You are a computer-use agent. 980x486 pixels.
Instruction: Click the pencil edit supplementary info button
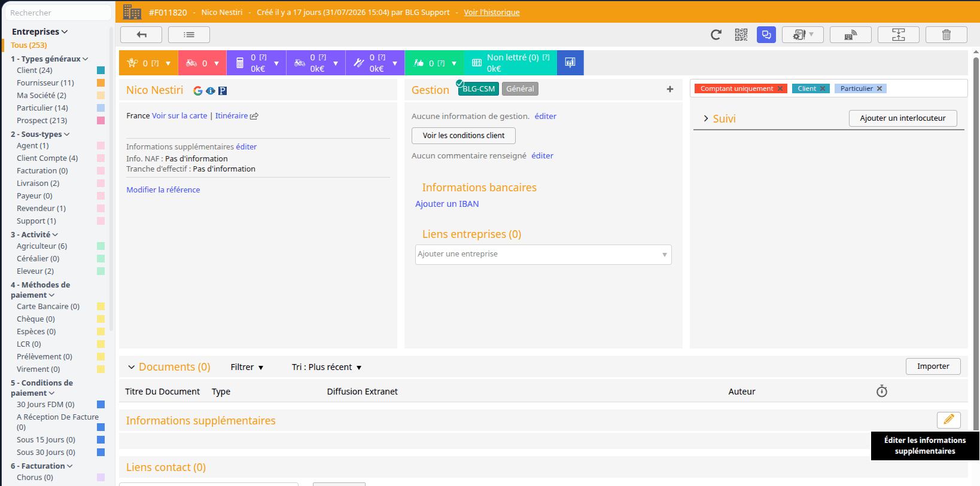click(x=949, y=420)
